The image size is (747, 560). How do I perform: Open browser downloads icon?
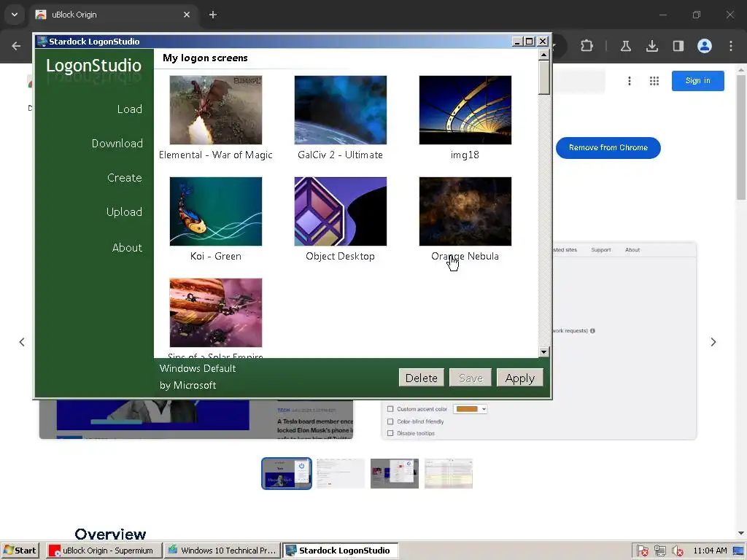pos(651,46)
